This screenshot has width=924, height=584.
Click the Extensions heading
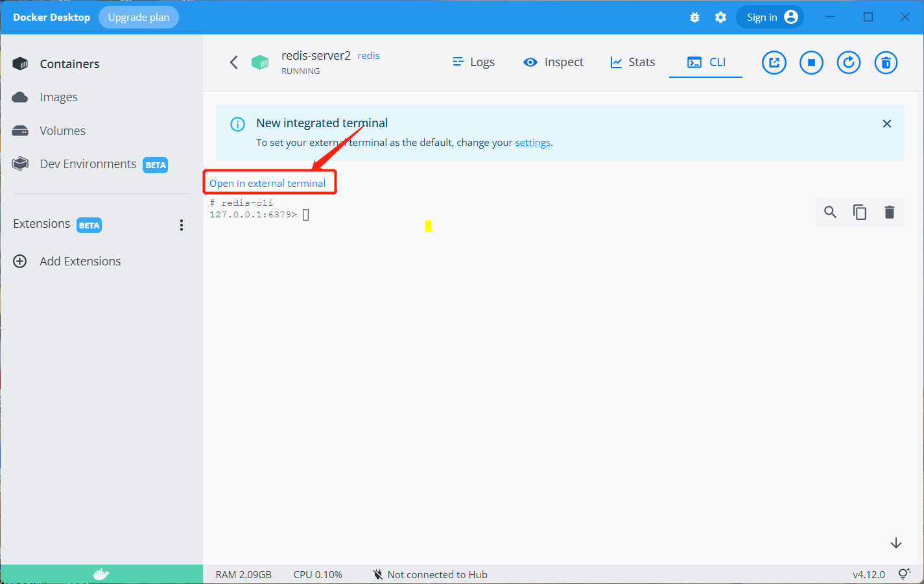(x=41, y=224)
